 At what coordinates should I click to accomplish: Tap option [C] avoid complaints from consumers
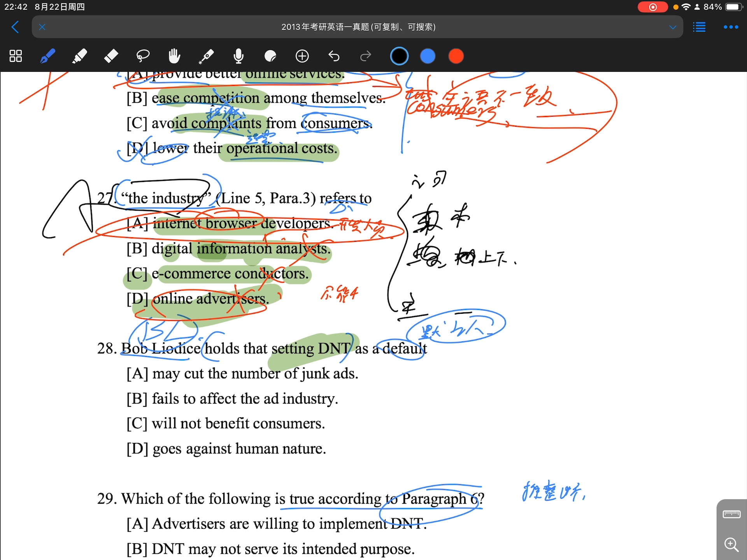click(249, 123)
